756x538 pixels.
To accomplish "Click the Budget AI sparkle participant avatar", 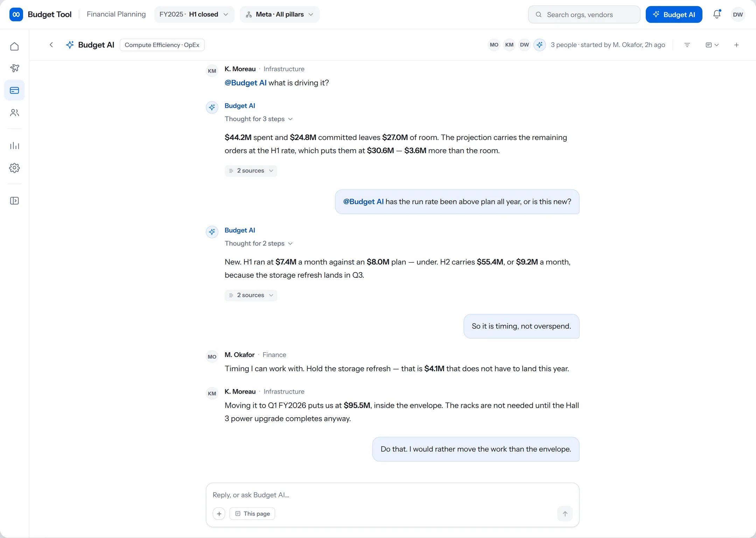I will 540,45.
